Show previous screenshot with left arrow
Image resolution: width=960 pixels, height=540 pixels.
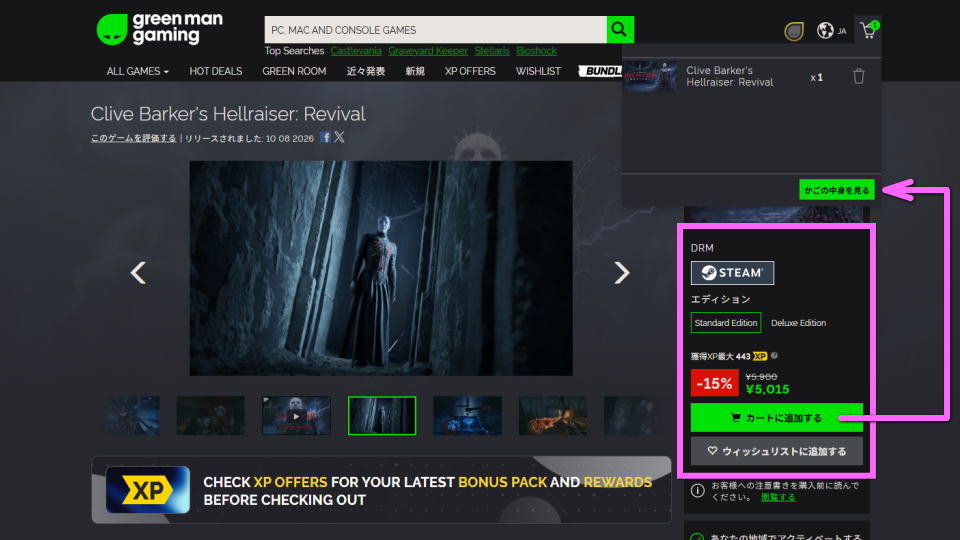pyautogui.click(x=138, y=272)
